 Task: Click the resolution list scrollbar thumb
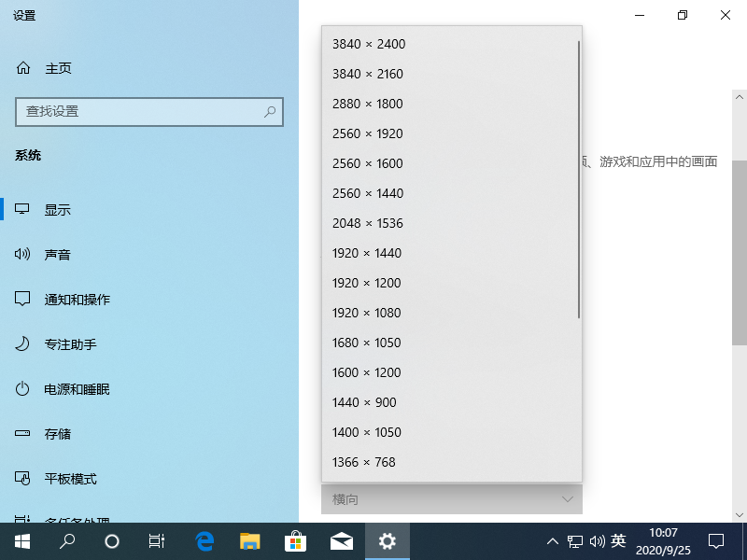coord(580,177)
